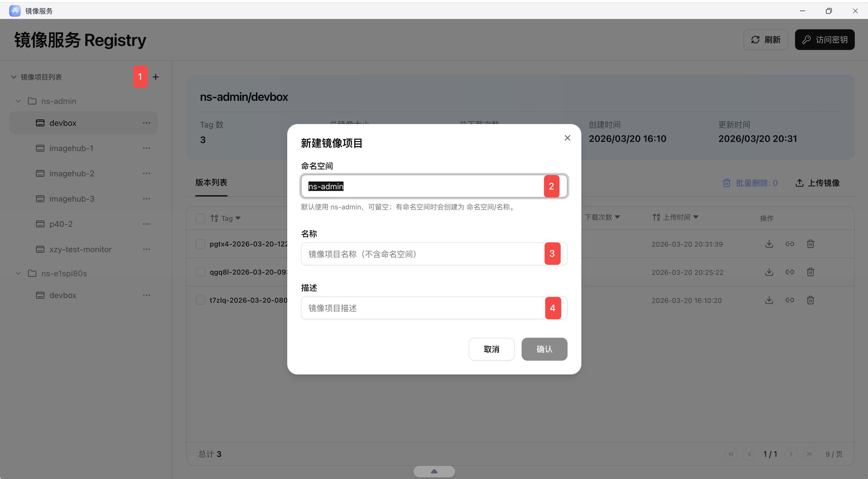This screenshot has width=868, height=479.
Task: Copy link for the qgq8l tag
Action: 790,272
